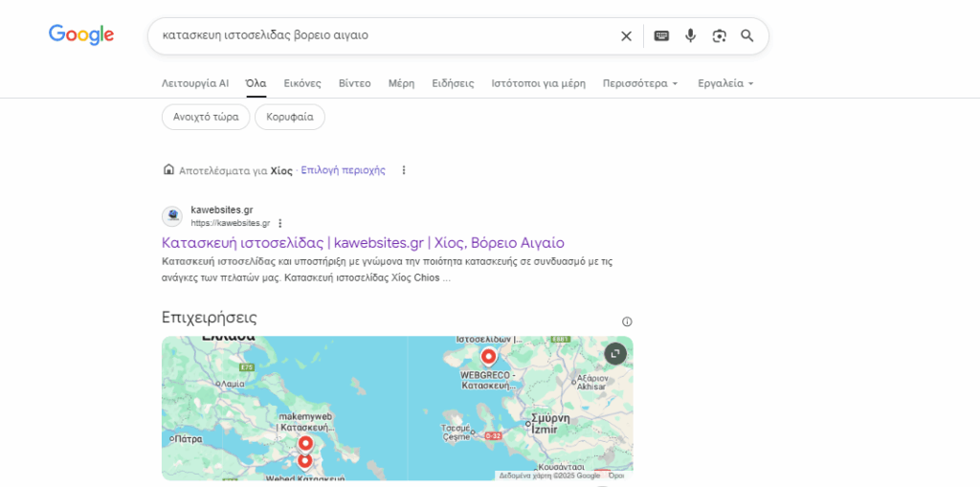Switch to Λειτουργία AI tab
Viewport: 980px width, 487px height.
point(195,83)
